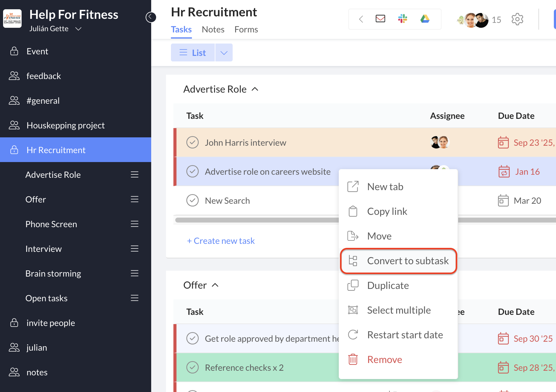Mark Advertise role on careers website complete
Viewport: 556px width, 392px height.
click(x=193, y=172)
